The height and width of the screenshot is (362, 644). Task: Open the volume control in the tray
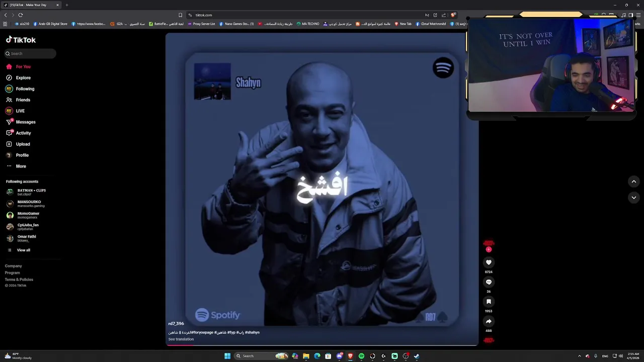(621, 356)
